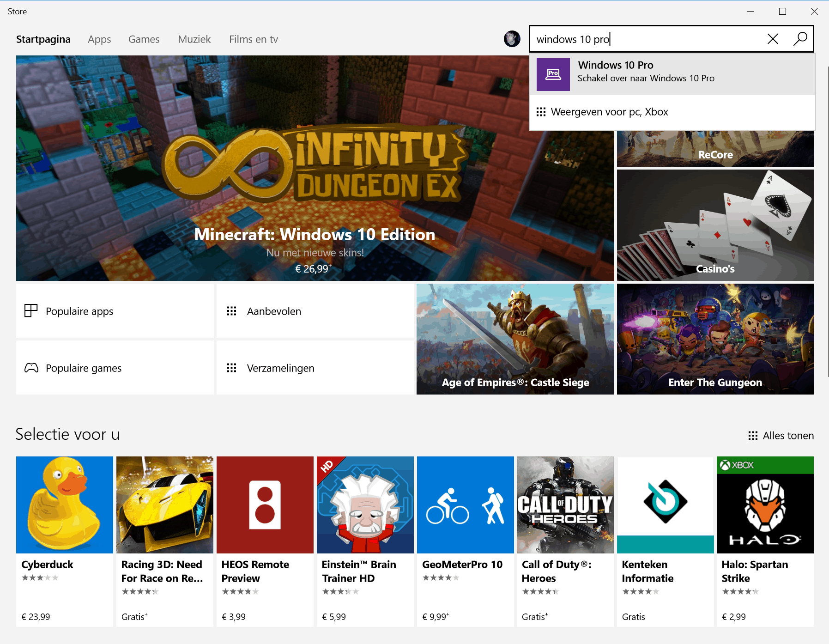Clear the search box text
Screen dimensions: 829x644
tap(773, 39)
